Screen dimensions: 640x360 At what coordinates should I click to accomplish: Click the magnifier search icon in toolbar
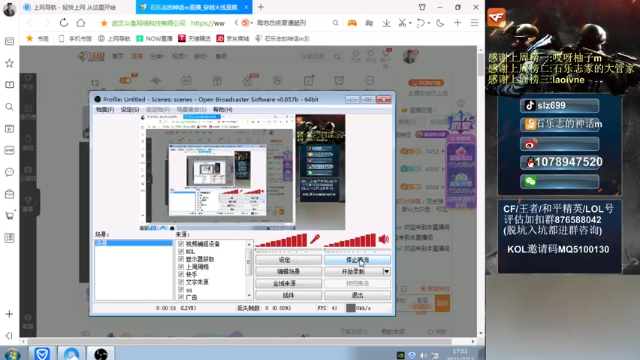336,23
